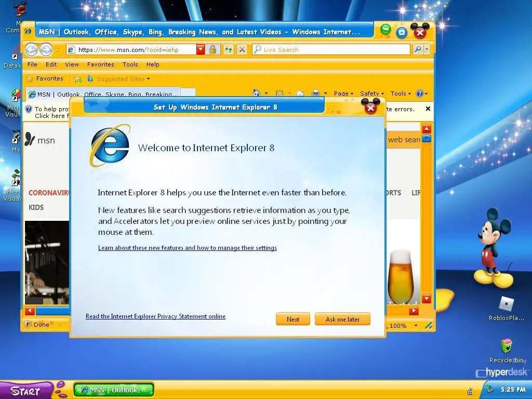Click the Done status bar icon
Viewport: 532px width, 399px height.
click(28, 324)
